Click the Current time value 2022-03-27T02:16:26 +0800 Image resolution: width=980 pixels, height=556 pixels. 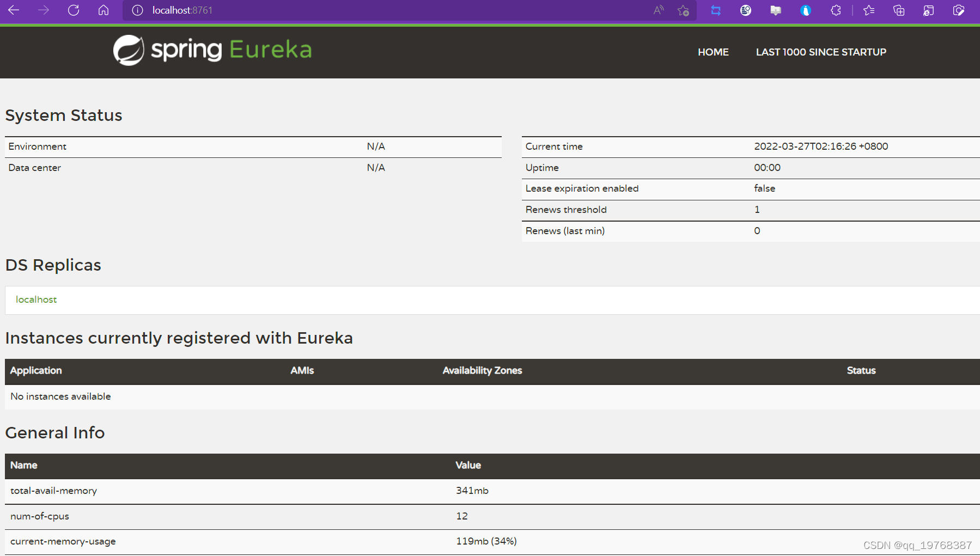pyautogui.click(x=821, y=146)
